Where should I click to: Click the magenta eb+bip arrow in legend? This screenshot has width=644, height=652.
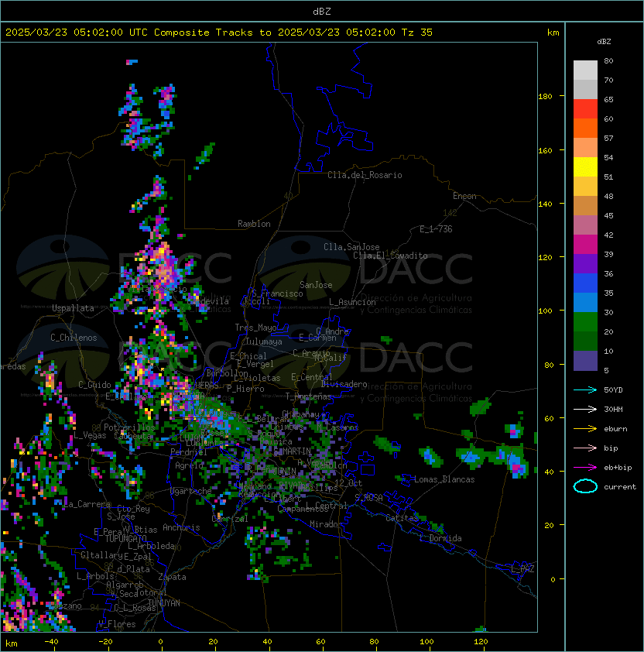[585, 468]
